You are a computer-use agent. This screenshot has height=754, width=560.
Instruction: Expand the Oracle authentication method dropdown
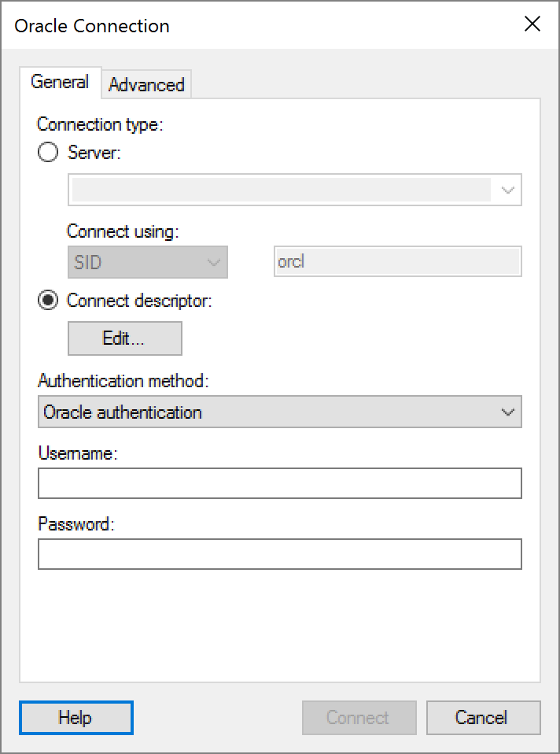coord(280,412)
